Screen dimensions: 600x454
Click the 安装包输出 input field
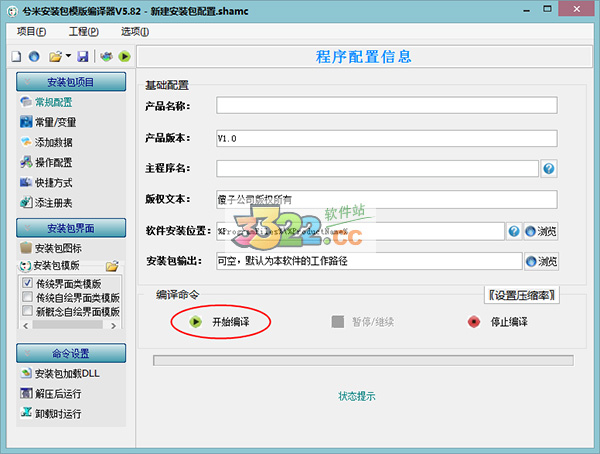tap(369, 261)
